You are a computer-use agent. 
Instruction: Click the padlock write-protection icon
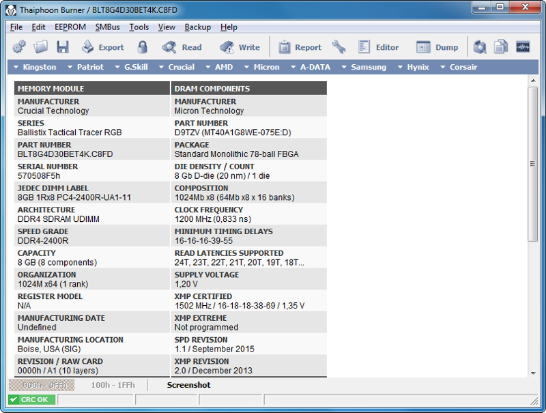click(142, 47)
